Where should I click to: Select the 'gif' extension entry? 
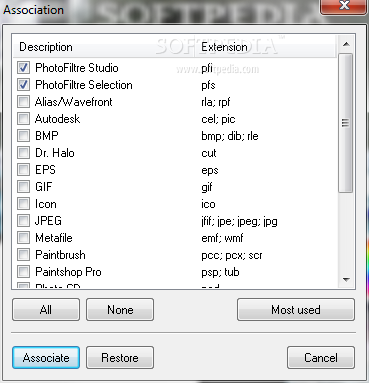coord(207,187)
